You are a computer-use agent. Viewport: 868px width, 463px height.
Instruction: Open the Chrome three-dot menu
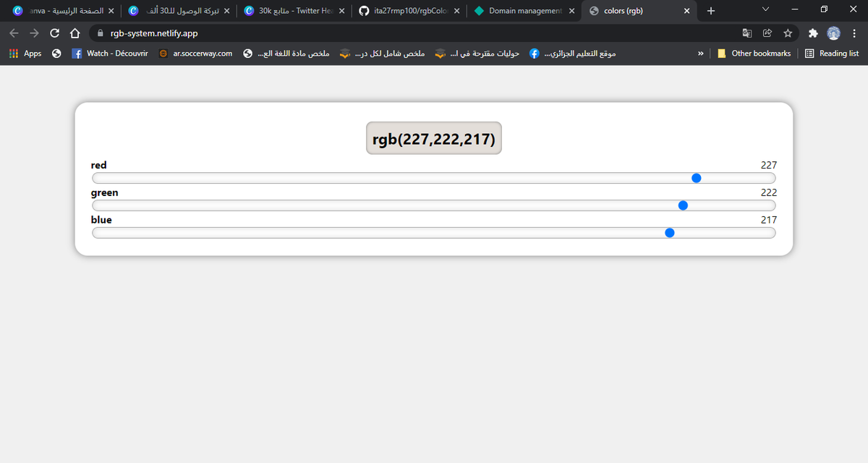click(854, 33)
